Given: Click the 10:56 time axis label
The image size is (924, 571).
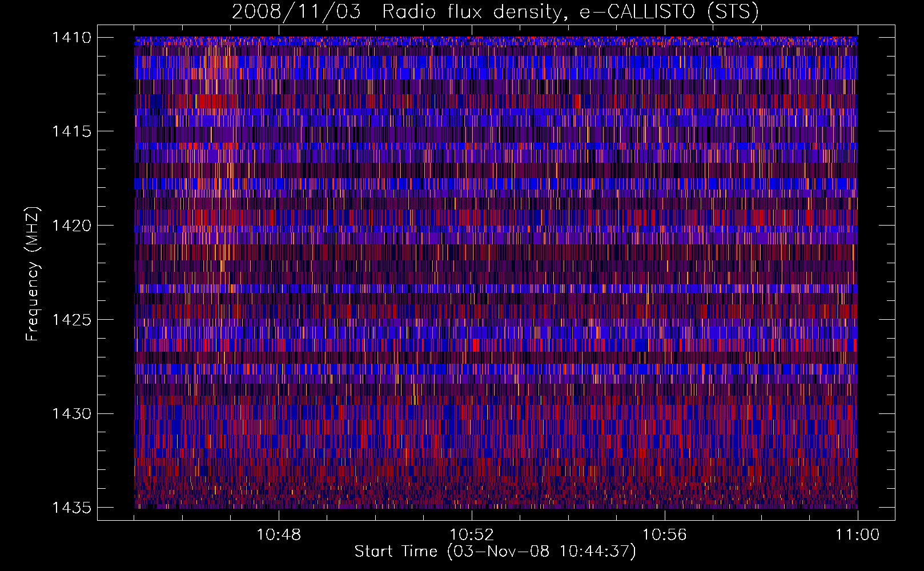Looking at the screenshot, I should (x=665, y=535).
